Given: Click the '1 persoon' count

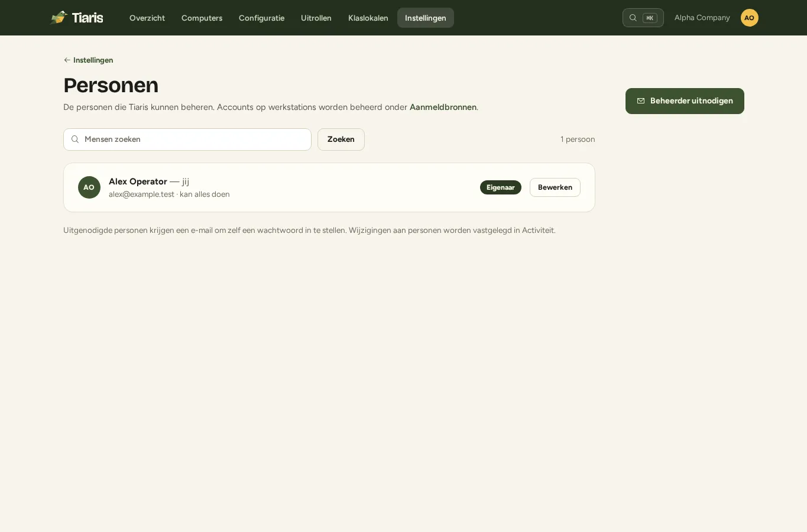Looking at the screenshot, I should tap(578, 140).
